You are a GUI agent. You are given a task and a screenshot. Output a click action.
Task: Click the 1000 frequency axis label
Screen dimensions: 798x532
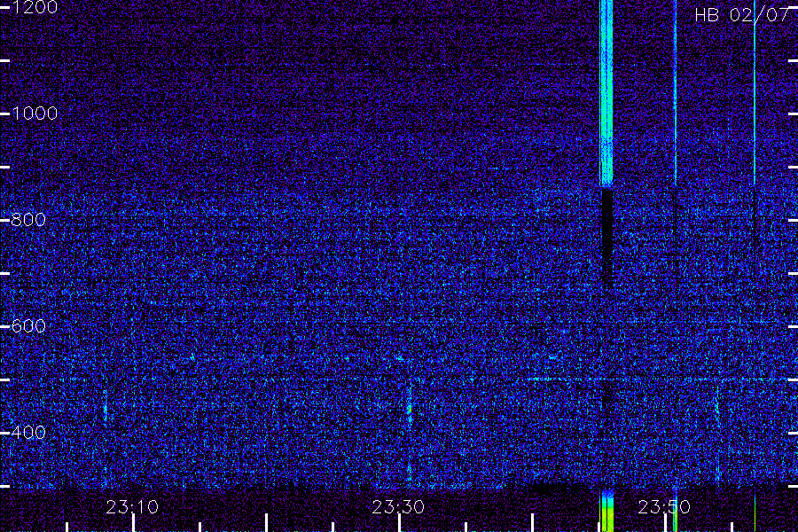pos(34,113)
